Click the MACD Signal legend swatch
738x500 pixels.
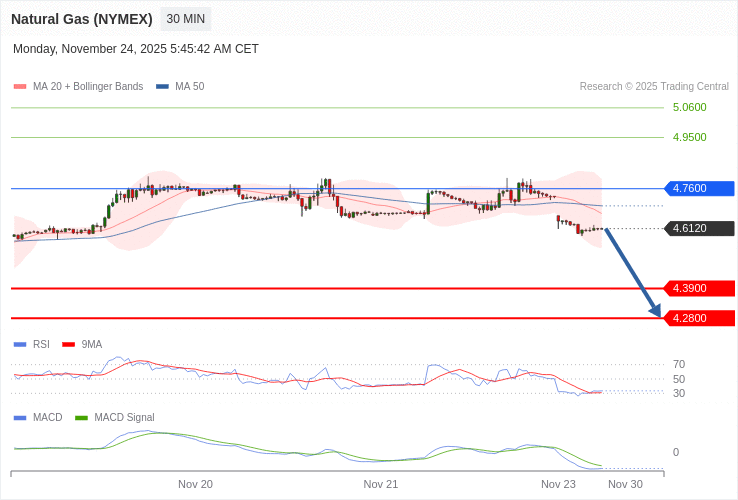coord(82,418)
